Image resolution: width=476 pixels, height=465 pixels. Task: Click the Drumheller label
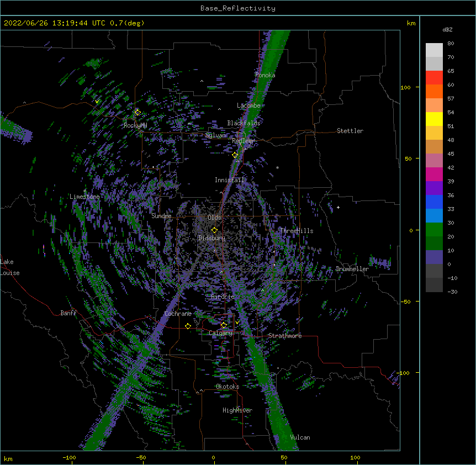352,269
